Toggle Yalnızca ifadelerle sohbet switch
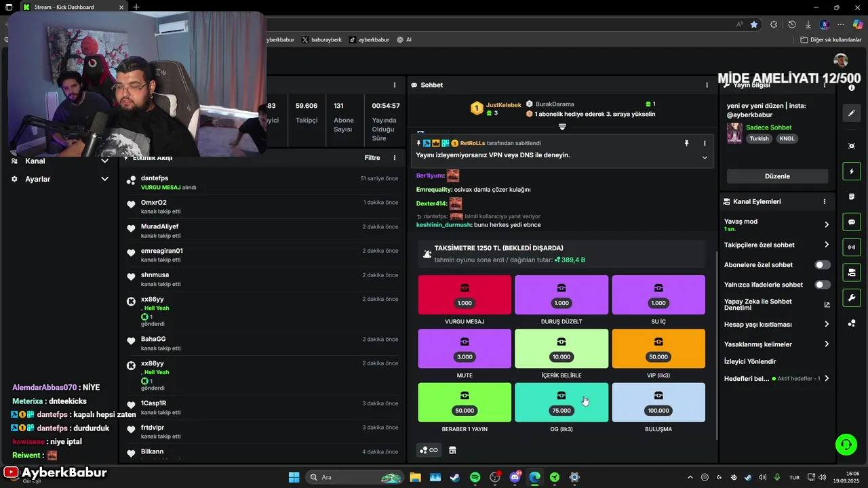Viewport: 868px width, 488px height. pyautogui.click(x=823, y=285)
